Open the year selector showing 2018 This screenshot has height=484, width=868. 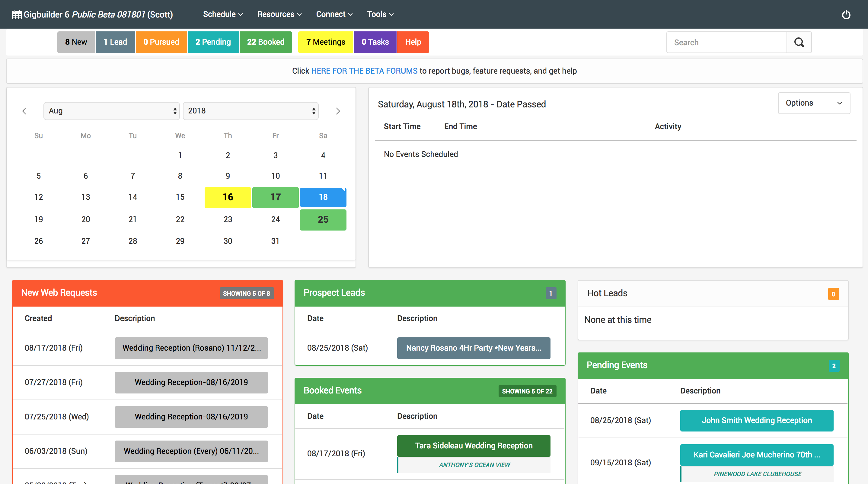pos(251,111)
